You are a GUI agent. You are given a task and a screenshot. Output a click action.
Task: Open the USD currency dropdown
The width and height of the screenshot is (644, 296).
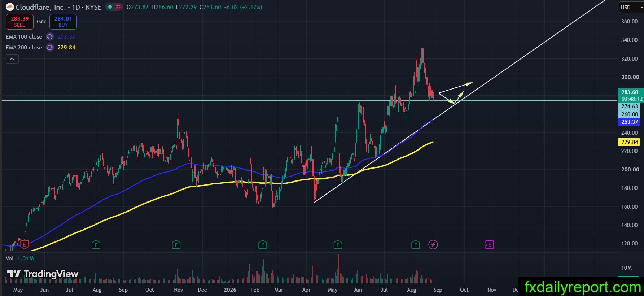[x=631, y=7]
